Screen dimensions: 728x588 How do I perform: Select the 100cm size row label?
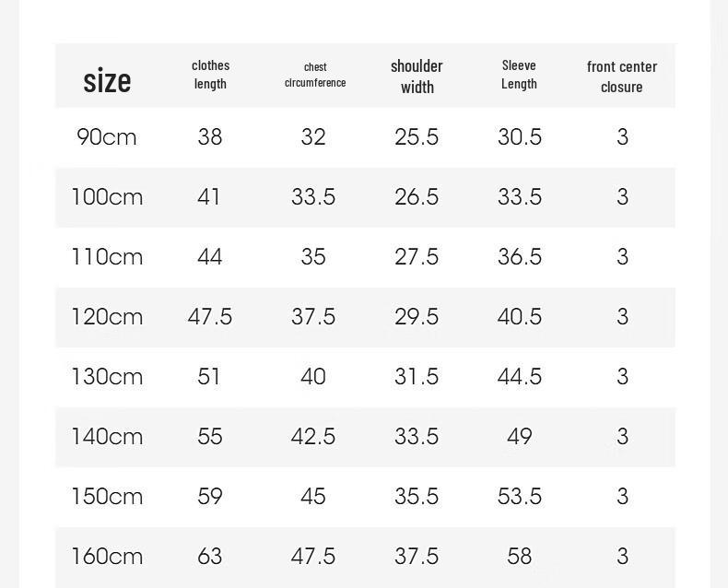pos(107,197)
